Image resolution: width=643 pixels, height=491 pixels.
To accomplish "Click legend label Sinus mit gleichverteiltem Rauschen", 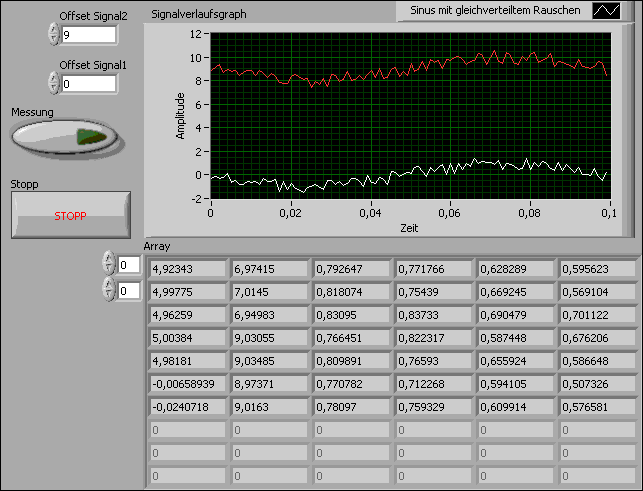I will pyautogui.click(x=493, y=11).
